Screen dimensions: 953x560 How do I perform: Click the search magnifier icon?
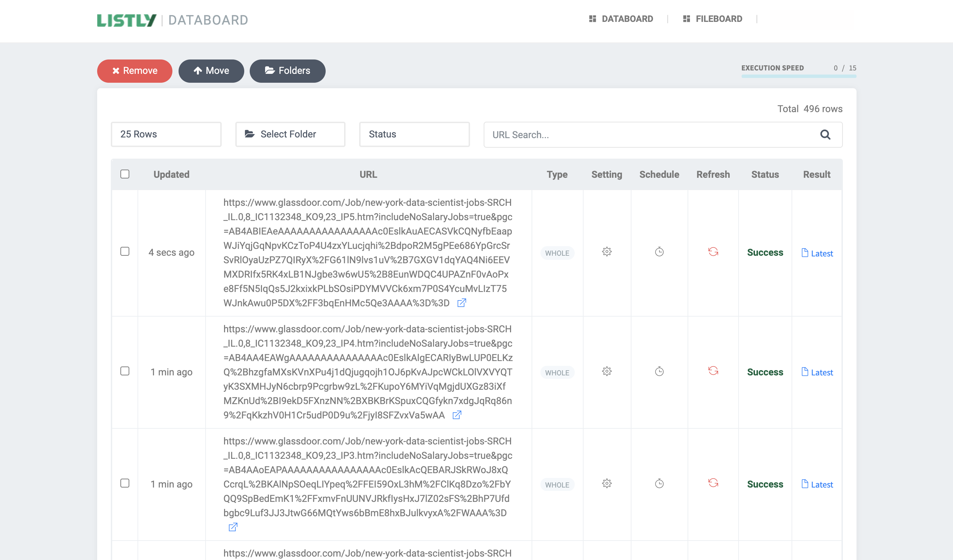tap(825, 134)
